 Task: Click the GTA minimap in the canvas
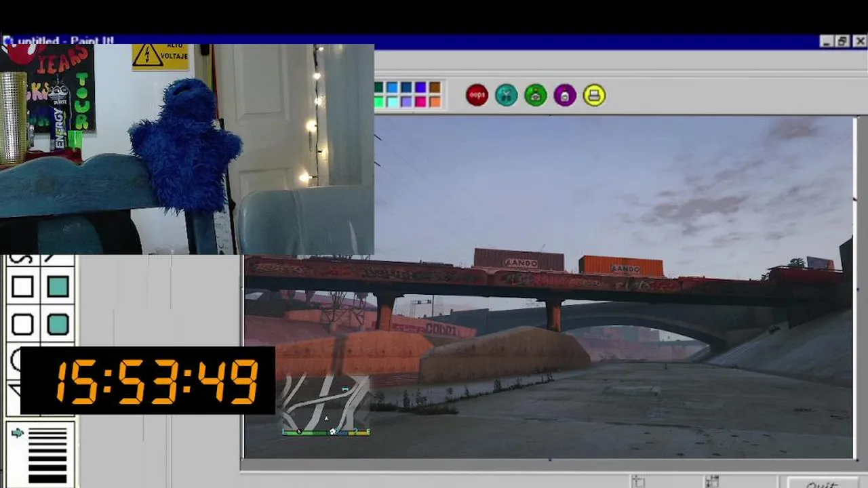click(x=326, y=405)
